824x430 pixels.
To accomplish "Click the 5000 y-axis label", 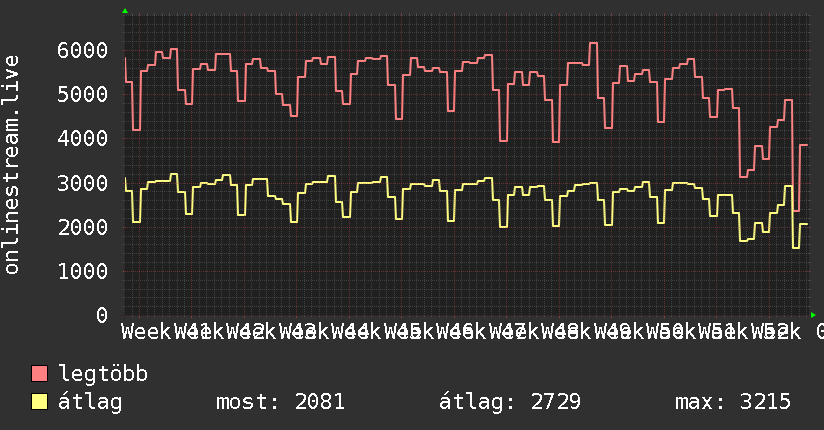I will (83, 95).
